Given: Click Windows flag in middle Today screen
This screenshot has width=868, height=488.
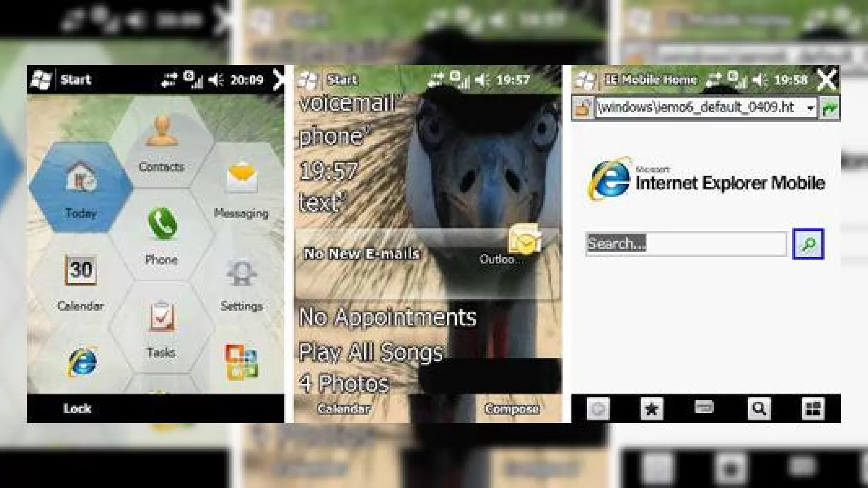Looking at the screenshot, I should click(309, 80).
